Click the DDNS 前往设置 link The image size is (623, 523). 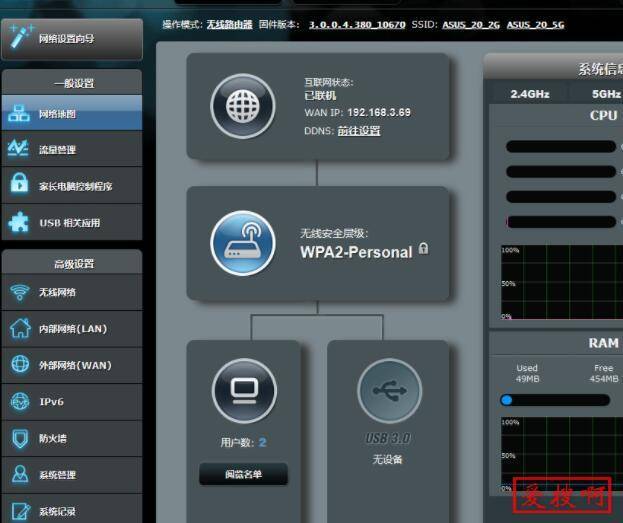(359, 130)
